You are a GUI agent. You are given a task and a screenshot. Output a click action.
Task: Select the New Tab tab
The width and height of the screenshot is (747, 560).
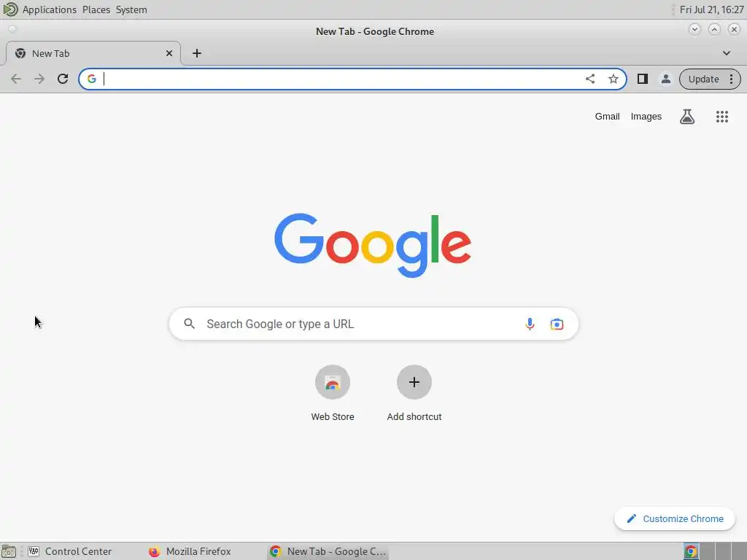click(93, 53)
